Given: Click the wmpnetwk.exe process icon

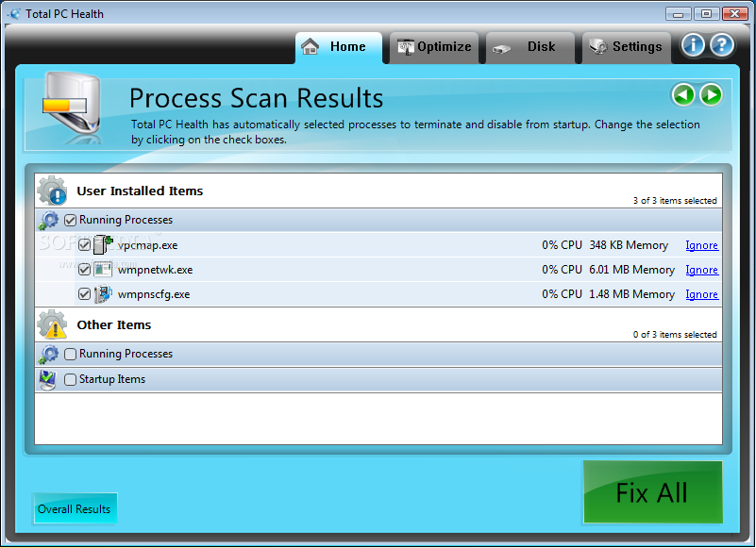Looking at the screenshot, I should click(103, 270).
